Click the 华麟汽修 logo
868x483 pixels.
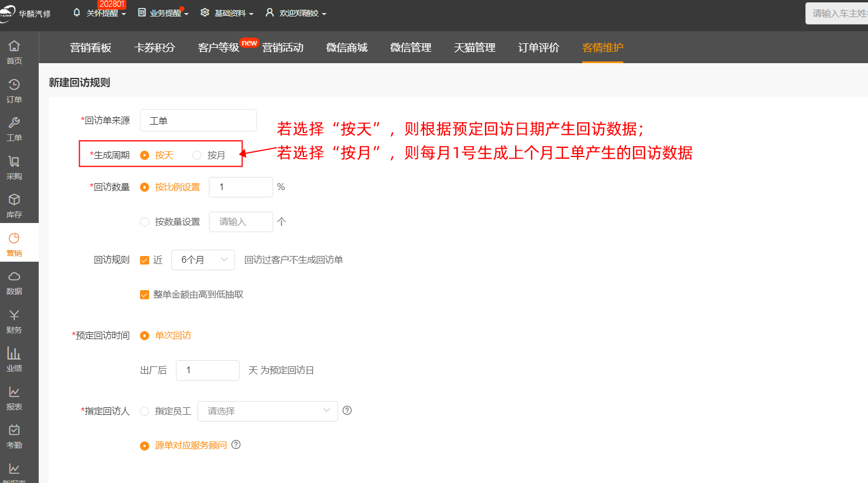tap(26, 13)
